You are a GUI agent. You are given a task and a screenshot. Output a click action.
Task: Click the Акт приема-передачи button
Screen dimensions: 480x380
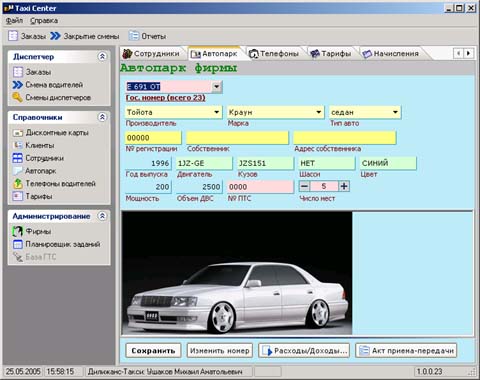coord(406,351)
